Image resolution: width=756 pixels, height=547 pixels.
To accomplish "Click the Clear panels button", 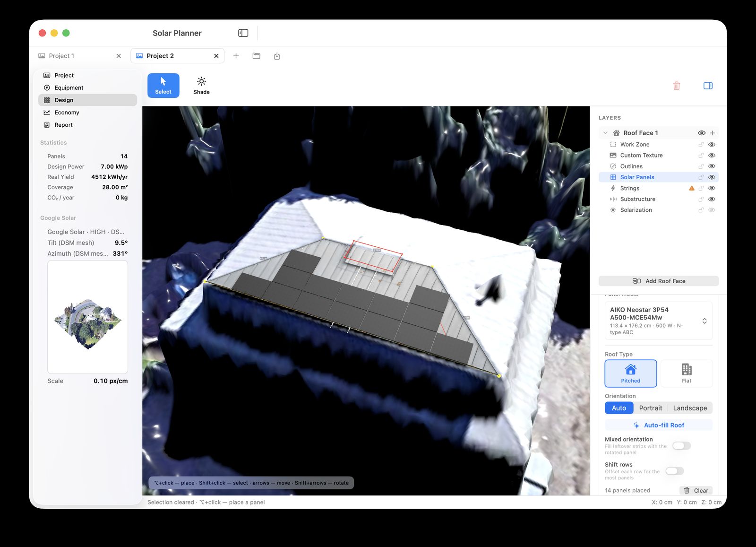I will point(696,490).
